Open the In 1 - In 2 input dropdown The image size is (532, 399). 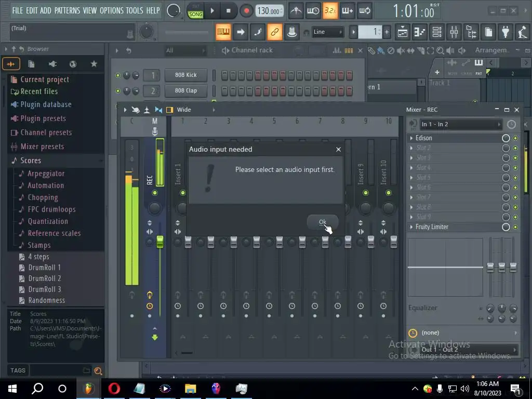[x=461, y=124]
